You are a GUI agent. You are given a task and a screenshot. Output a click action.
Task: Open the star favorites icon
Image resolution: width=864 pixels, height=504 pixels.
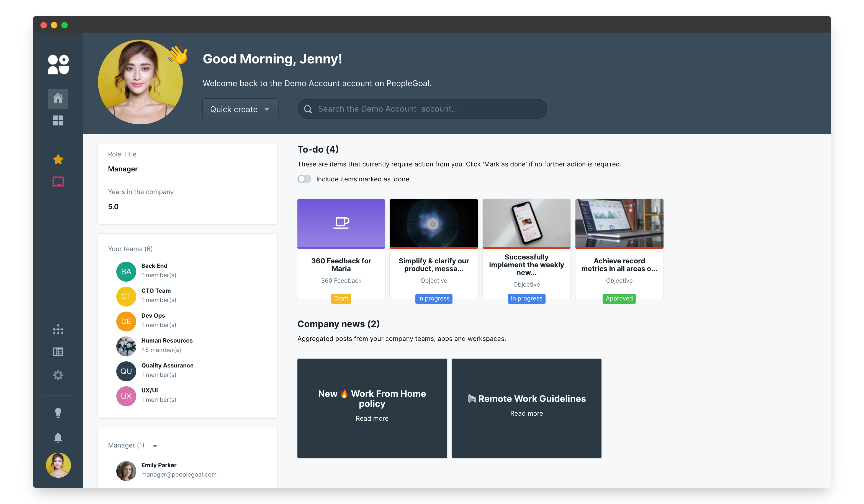tap(58, 160)
